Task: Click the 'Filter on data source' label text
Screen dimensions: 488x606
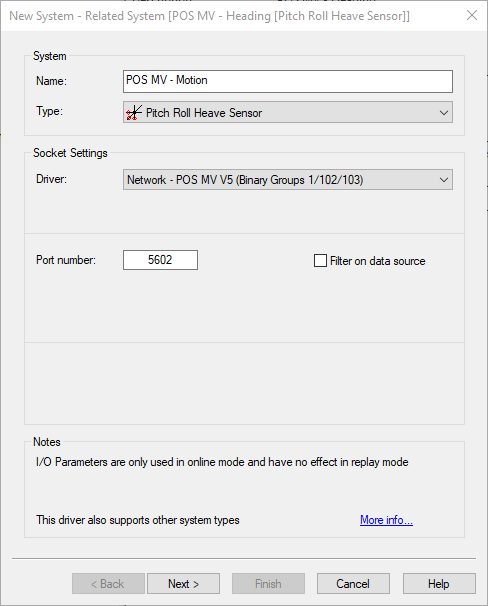Action: tap(377, 261)
